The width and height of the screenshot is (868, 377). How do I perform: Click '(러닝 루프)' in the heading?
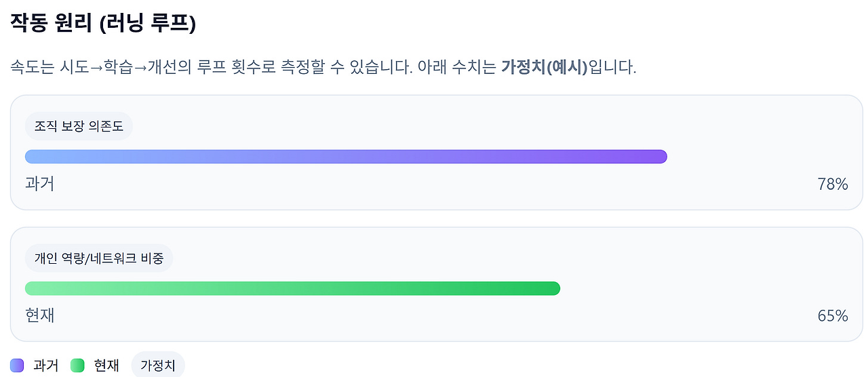pos(147,24)
